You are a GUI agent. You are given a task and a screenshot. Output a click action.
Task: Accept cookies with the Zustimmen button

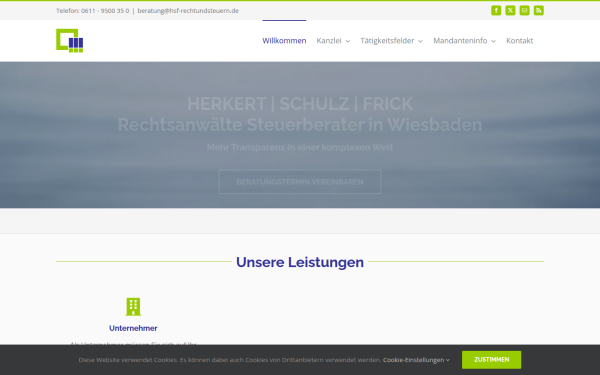[491, 360]
